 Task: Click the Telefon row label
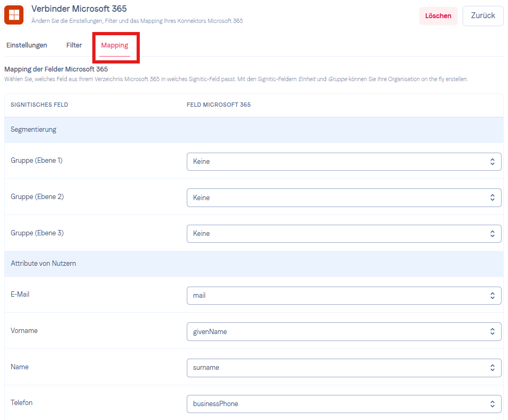click(x=21, y=402)
